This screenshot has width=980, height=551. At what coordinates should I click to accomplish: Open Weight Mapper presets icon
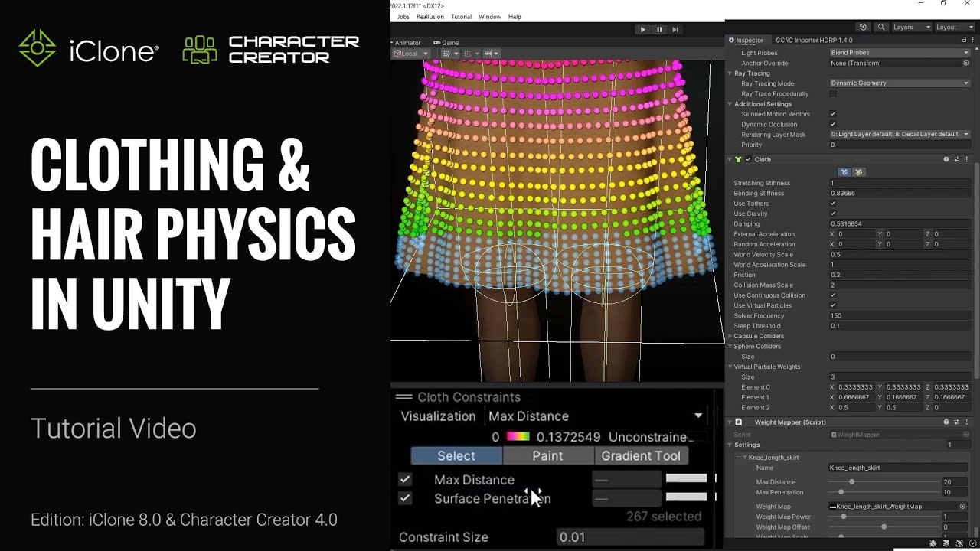956,422
